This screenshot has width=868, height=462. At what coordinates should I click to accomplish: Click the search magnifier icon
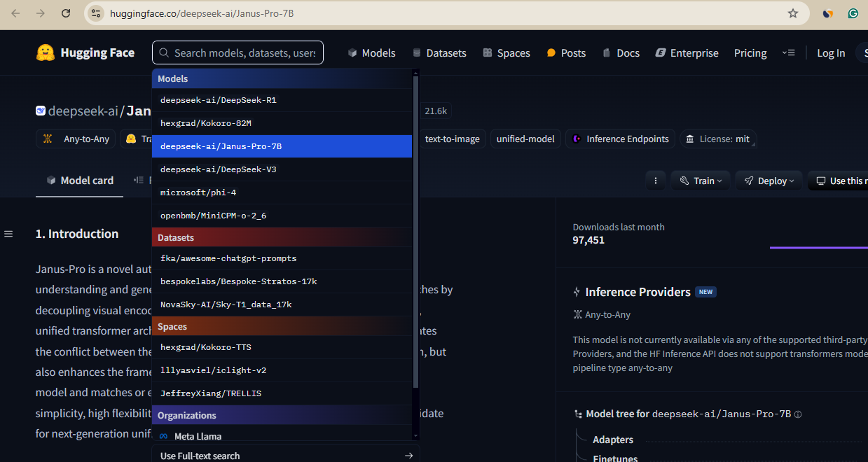tap(163, 52)
